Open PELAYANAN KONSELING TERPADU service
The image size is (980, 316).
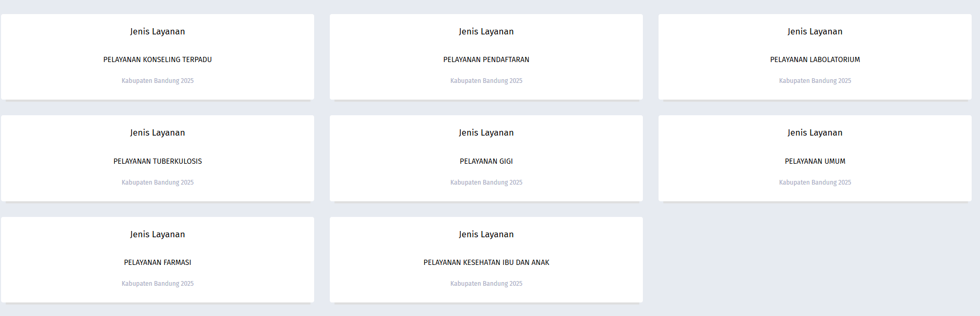pyautogui.click(x=157, y=59)
